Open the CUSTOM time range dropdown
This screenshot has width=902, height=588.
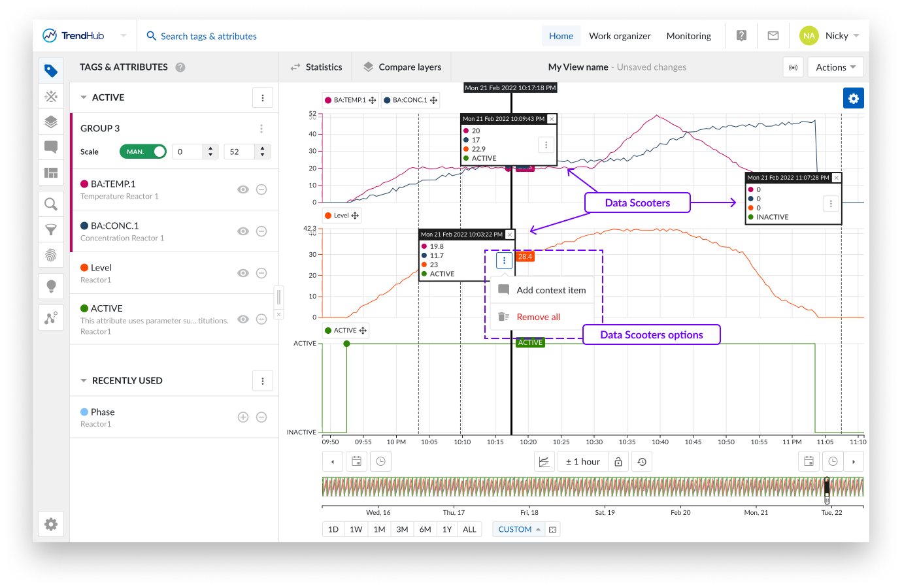point(519,529)
